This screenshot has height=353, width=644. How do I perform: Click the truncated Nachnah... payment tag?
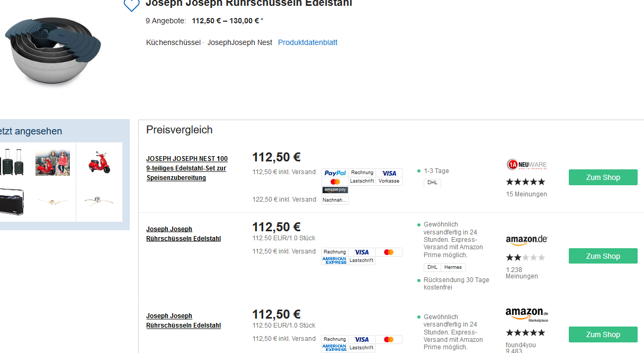tap(335, 200)
